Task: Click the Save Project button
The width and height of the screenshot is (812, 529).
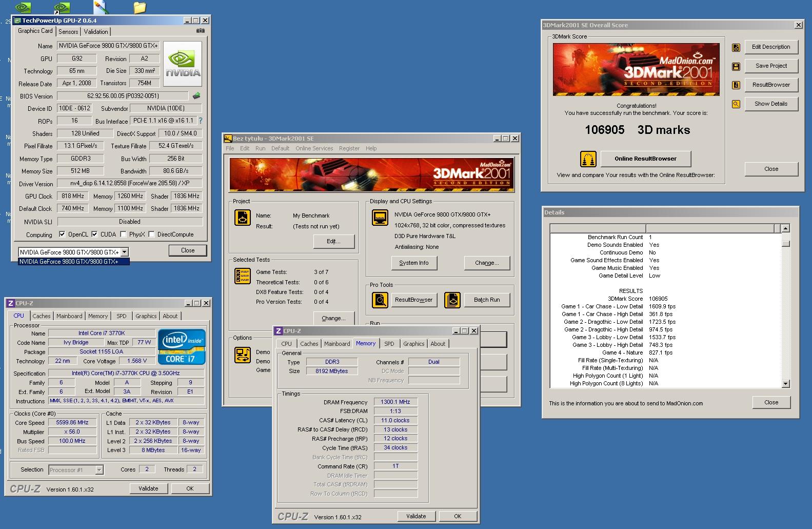Action: [x=771, y=66]
